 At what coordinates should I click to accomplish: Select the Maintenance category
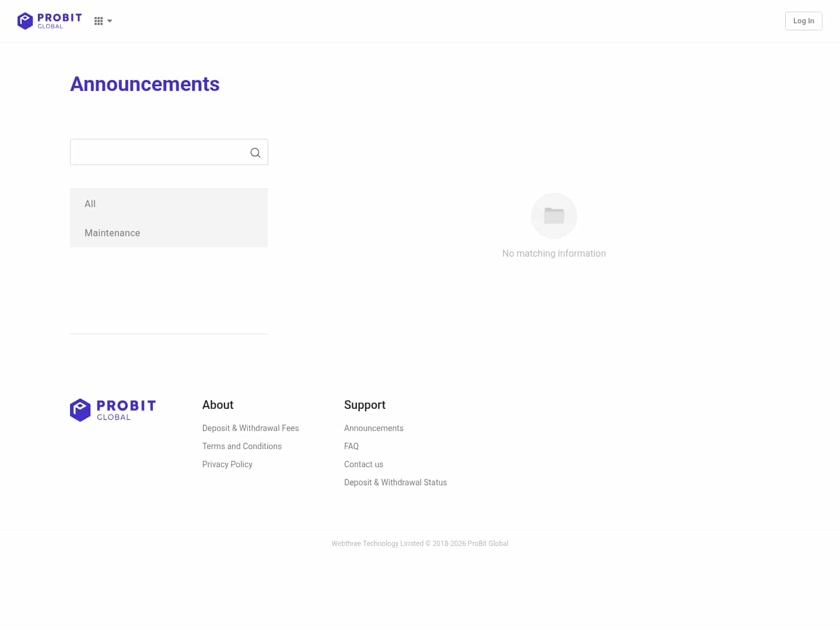click(x=112, y=233)
